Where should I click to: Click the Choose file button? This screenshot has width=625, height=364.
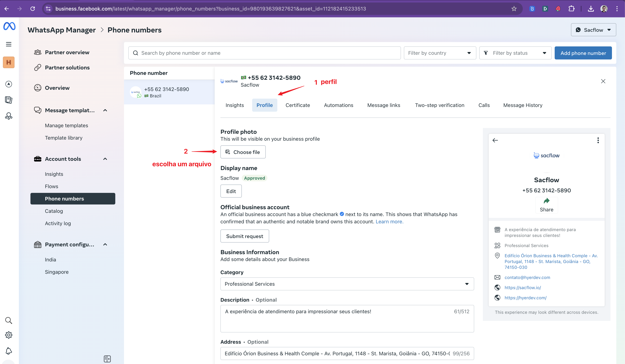tap(243, 152)
